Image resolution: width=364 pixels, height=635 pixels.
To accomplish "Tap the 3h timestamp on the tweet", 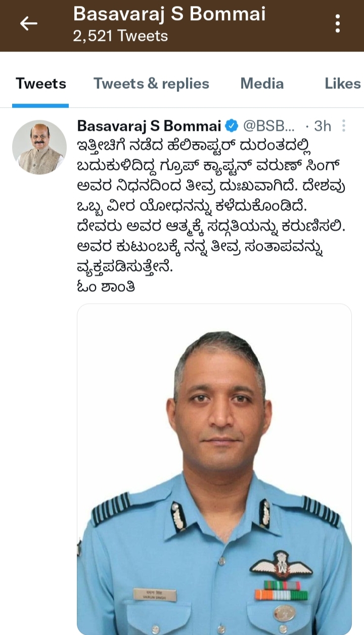I will coord(323,125).
